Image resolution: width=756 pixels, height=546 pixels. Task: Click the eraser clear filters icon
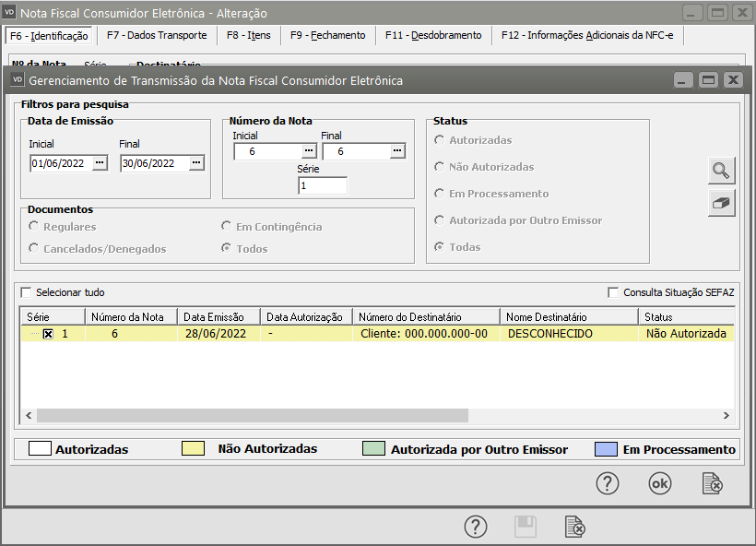(x=721, y=204)
